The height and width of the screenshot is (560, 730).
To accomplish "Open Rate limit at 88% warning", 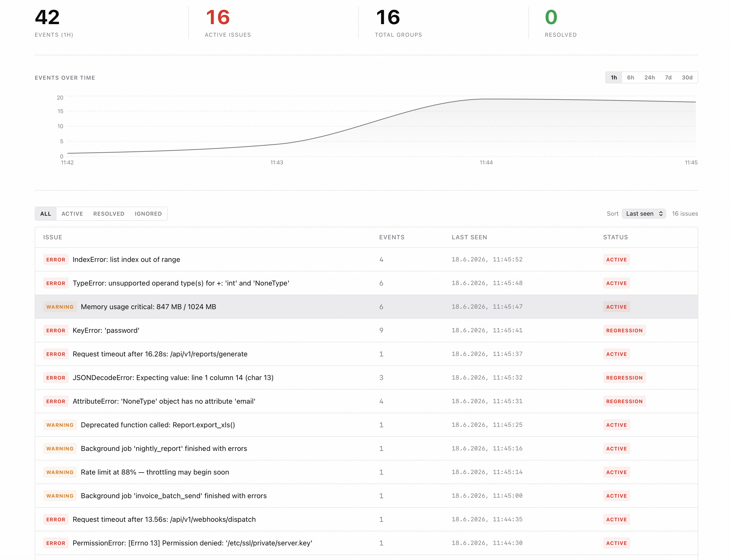I will point(366,472).
